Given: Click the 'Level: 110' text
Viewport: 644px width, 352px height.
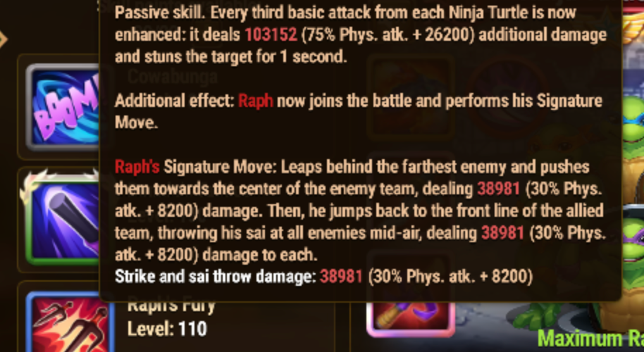Looking at the screenshot, I should click(167, 329).
